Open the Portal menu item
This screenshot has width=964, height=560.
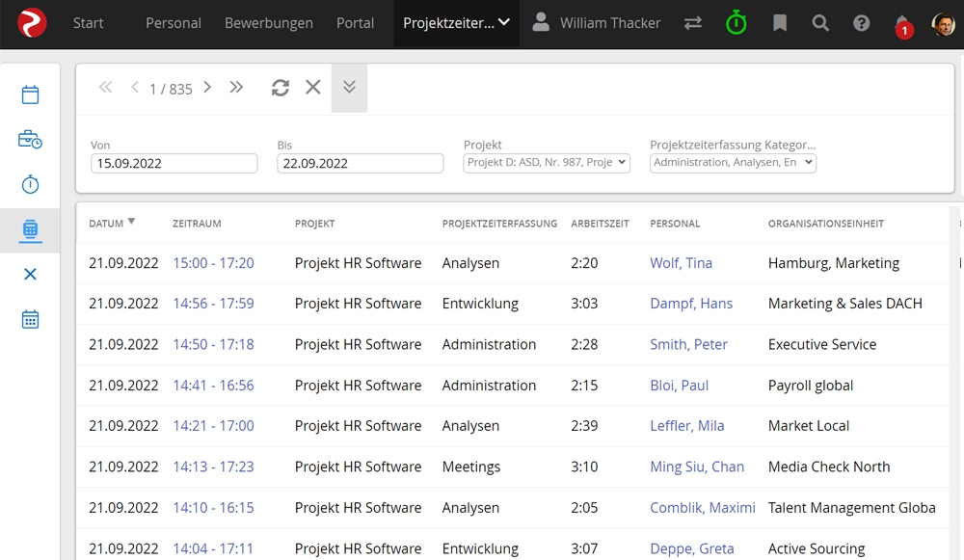355,23
